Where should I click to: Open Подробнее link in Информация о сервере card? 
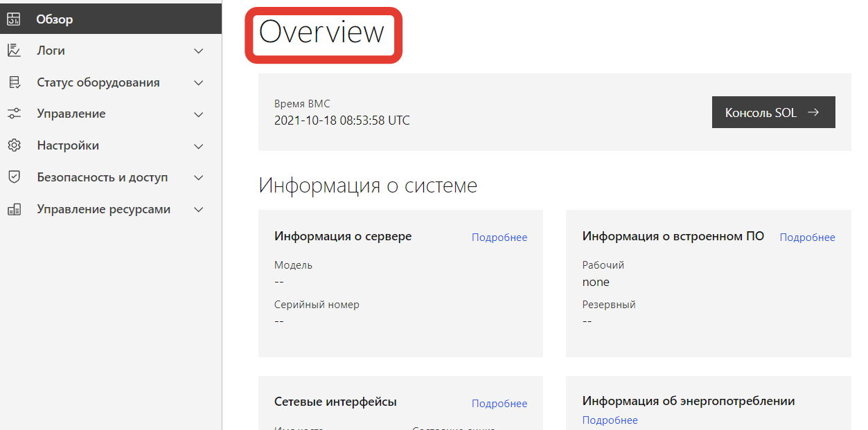click(499, 237)
